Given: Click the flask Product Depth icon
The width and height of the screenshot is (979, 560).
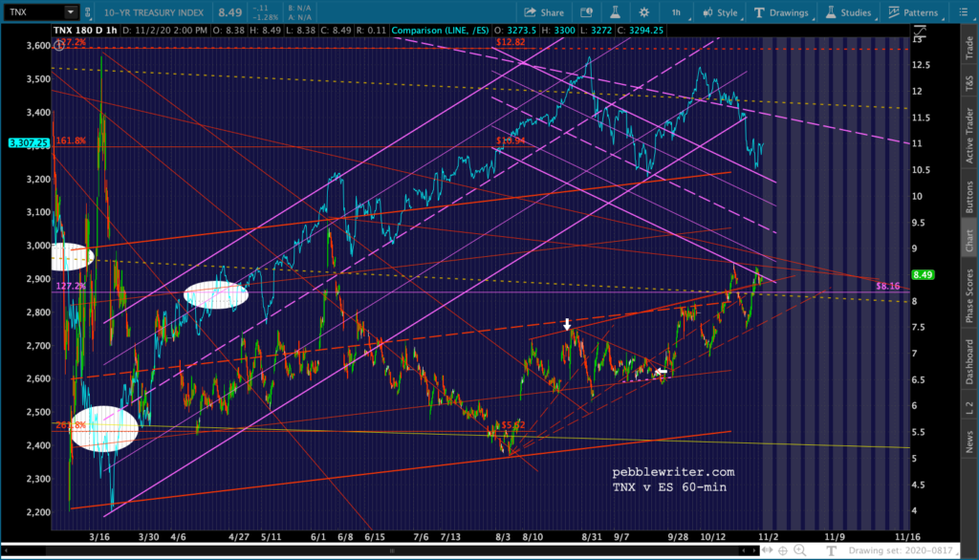Looking at the screenshot, I should [x=615, y=12].
